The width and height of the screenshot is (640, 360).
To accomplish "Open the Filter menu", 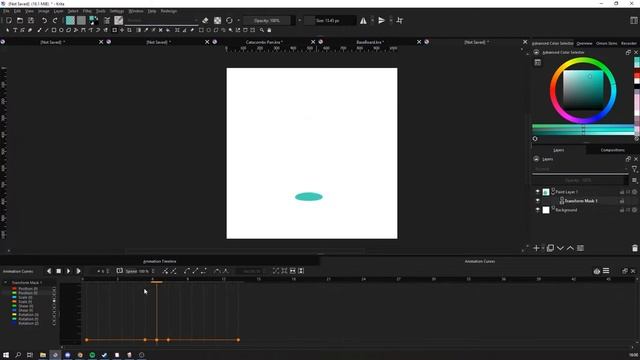I will click(87, 11).
